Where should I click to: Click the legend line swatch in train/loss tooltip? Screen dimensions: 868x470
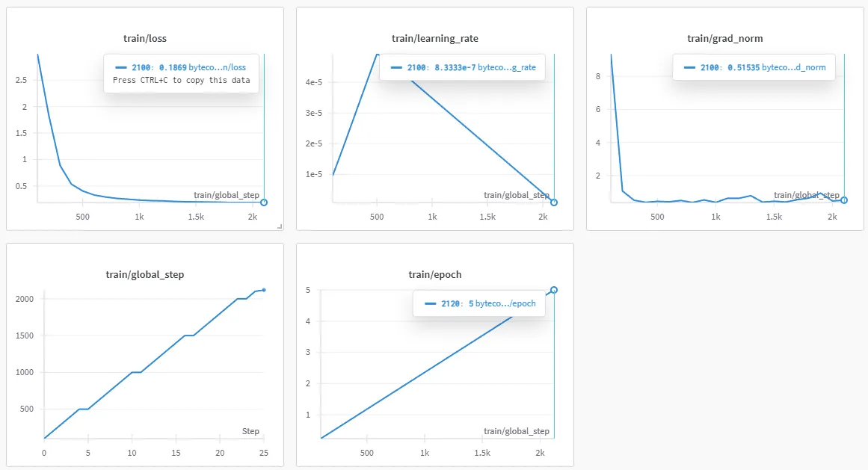click(x=122, y=67)
